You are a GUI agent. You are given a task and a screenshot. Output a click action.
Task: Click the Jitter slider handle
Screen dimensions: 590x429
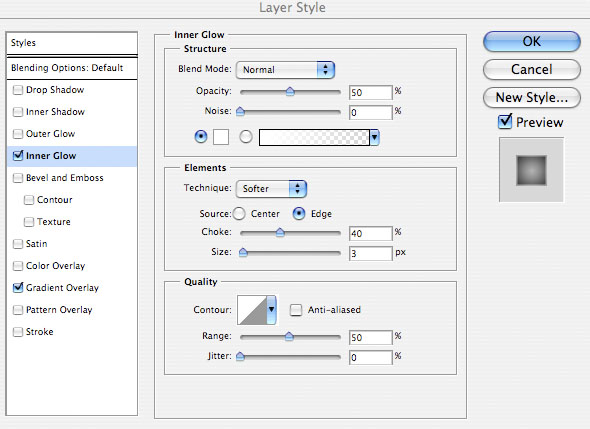click(x=240, y=356)
